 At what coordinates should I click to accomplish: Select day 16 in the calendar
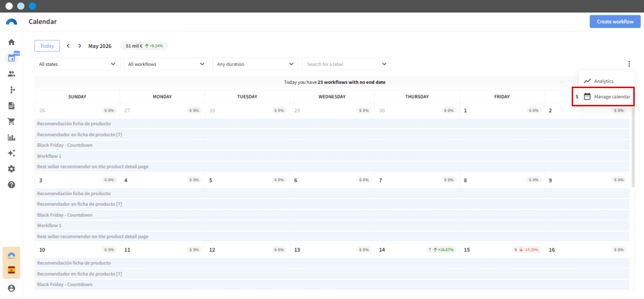552,250
